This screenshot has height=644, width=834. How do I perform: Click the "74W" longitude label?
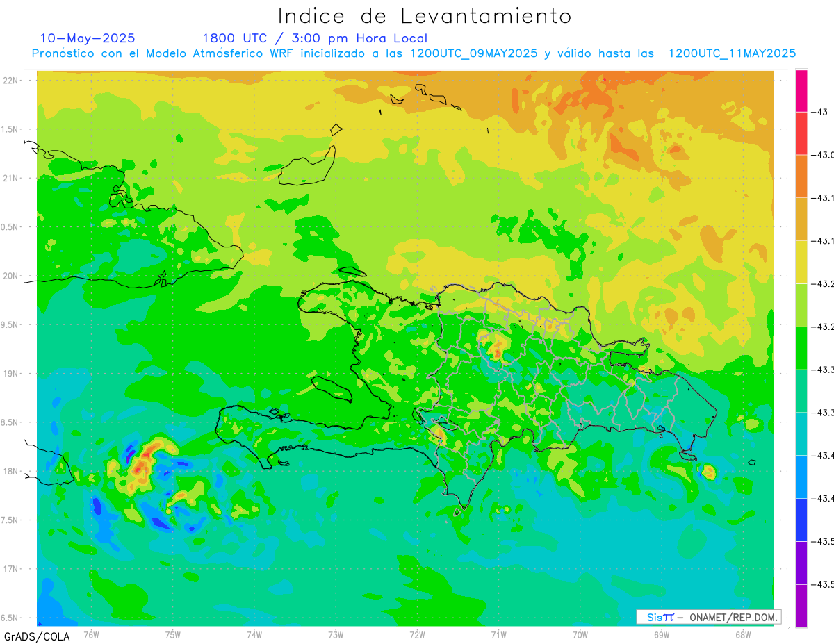(254, 635)
